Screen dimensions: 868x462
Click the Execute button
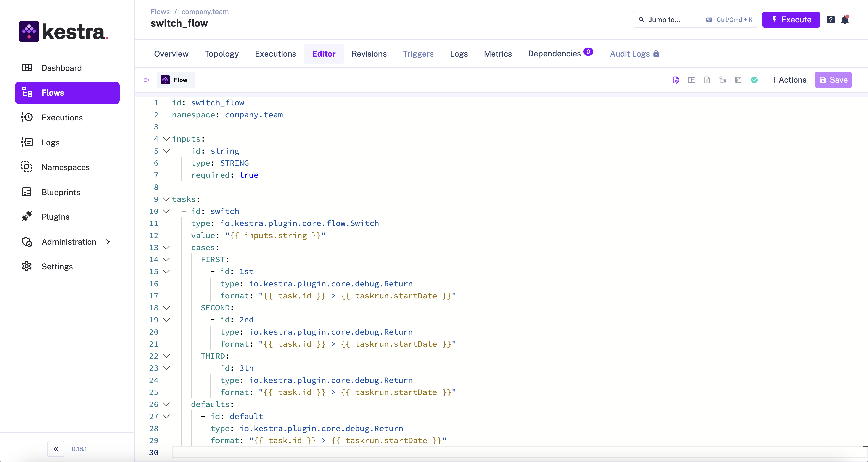tap(790, 20)
